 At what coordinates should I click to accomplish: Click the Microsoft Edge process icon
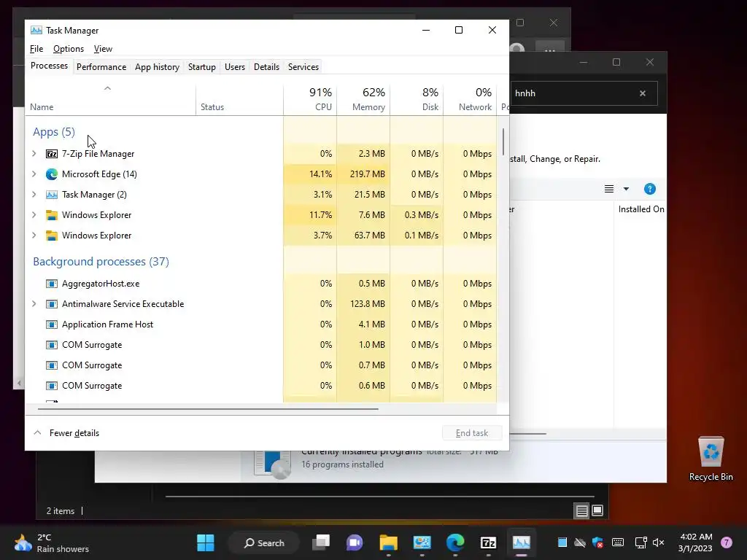(52, 174)
